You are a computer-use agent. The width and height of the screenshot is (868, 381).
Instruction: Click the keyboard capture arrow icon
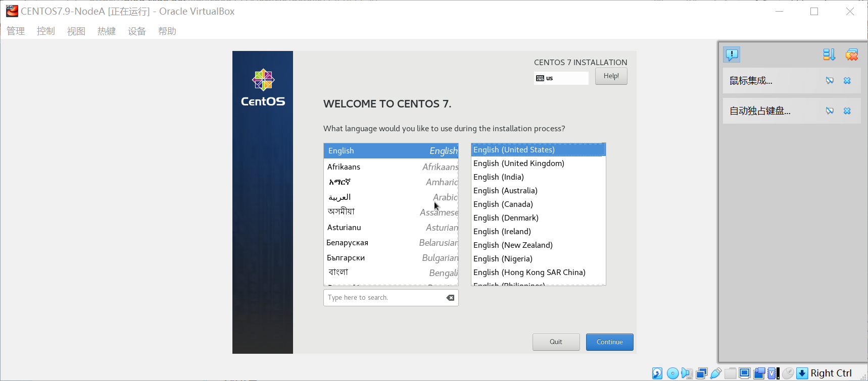[x=802, y=373]
